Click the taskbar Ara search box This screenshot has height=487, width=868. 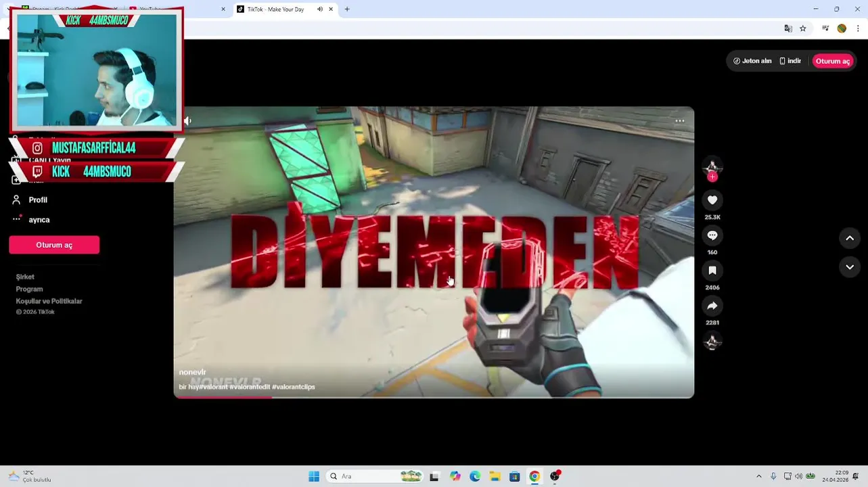tap(373, 476)
